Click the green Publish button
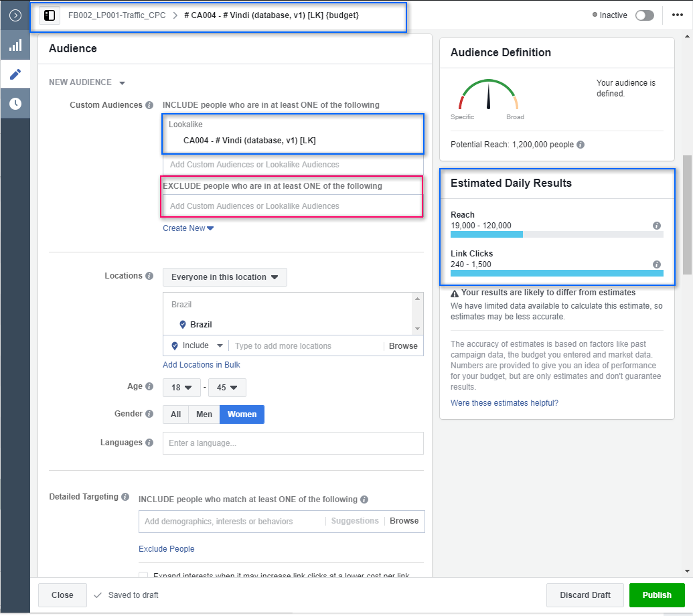Image resolution: width=693 pixels, height=616 pixels. tap(656, 595)
